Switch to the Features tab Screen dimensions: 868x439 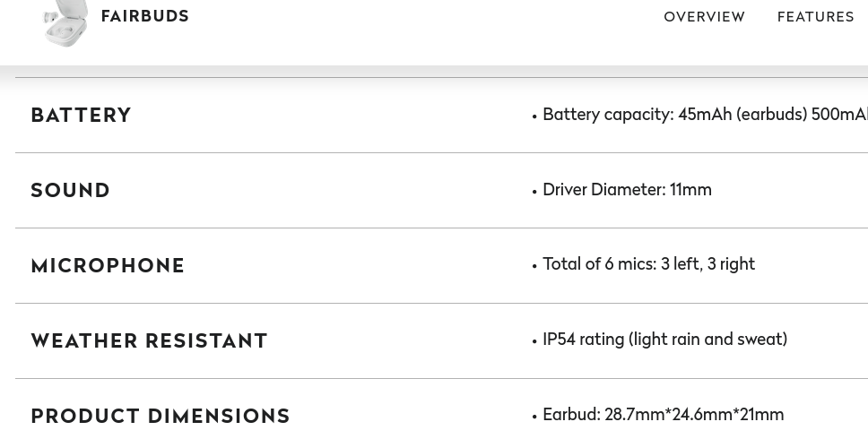tap(815, 17)
